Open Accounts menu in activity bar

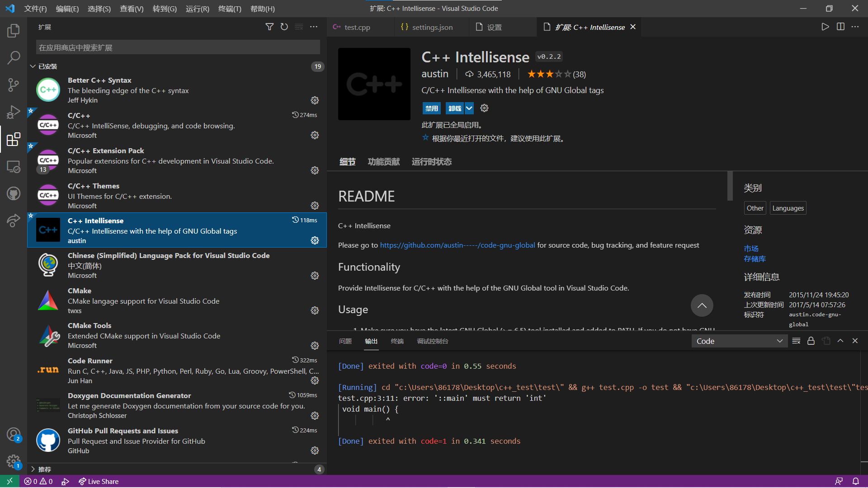[14, 435]
